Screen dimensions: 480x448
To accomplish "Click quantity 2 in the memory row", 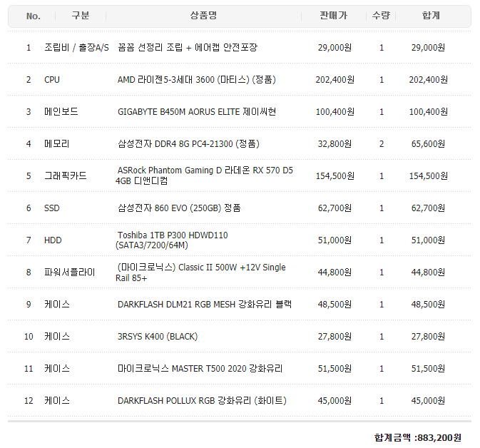I will click(382, 144).
